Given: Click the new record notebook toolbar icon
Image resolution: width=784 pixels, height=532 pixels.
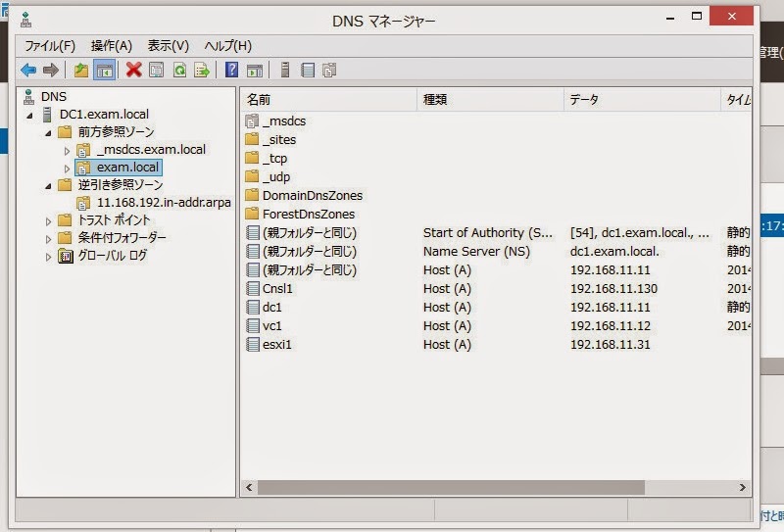Looking at the screenshot, I should pyautogui.click(x=308, y=70).
